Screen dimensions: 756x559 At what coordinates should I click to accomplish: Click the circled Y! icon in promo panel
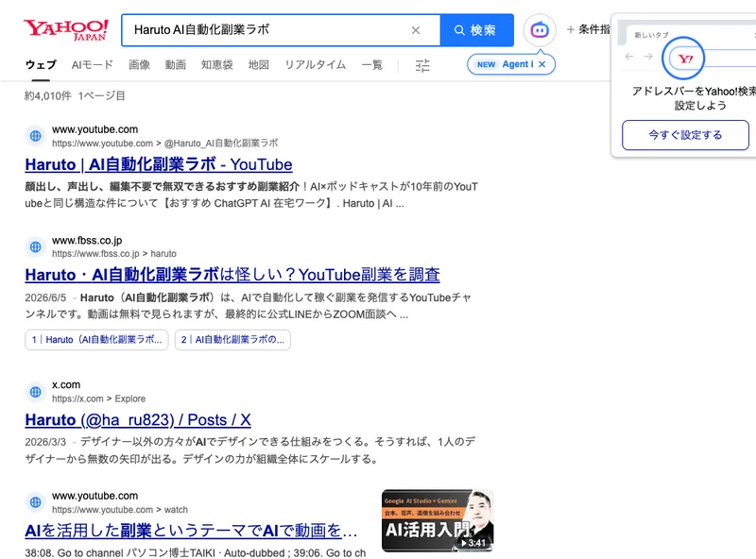point(683,59)
